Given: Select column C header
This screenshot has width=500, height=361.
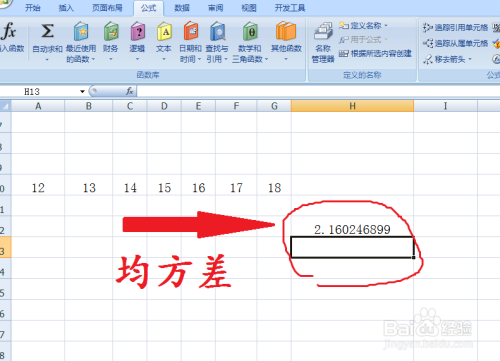Looking at the screenshot, I should coord(130,106).
